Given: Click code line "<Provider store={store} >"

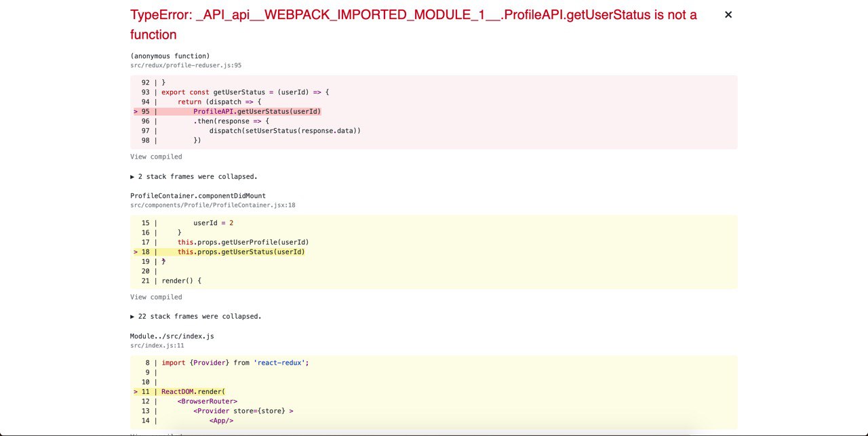Looking at the screenshot, I should [243, 411].
